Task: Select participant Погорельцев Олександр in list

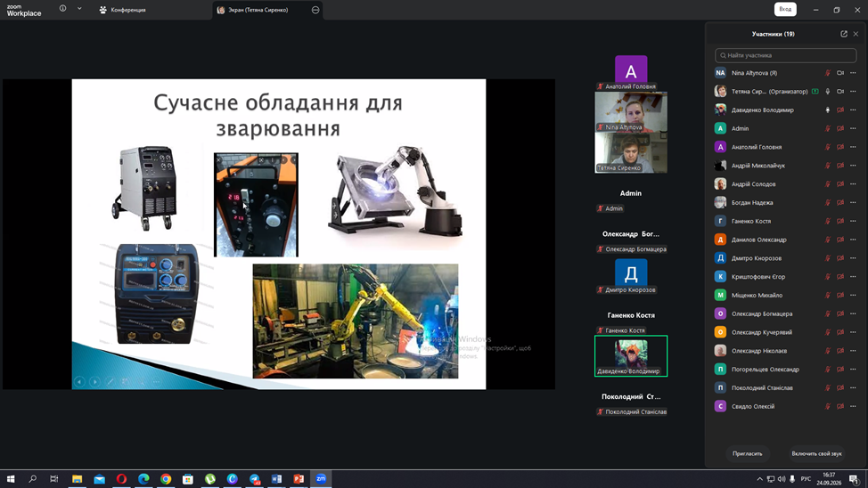Action: (x=785, y=370)
